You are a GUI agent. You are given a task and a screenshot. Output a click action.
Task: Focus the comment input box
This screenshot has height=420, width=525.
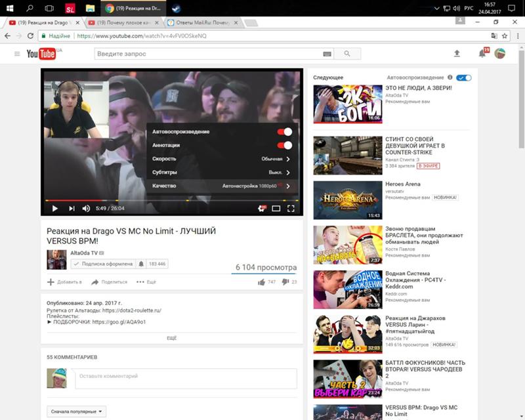coord(186,379)
